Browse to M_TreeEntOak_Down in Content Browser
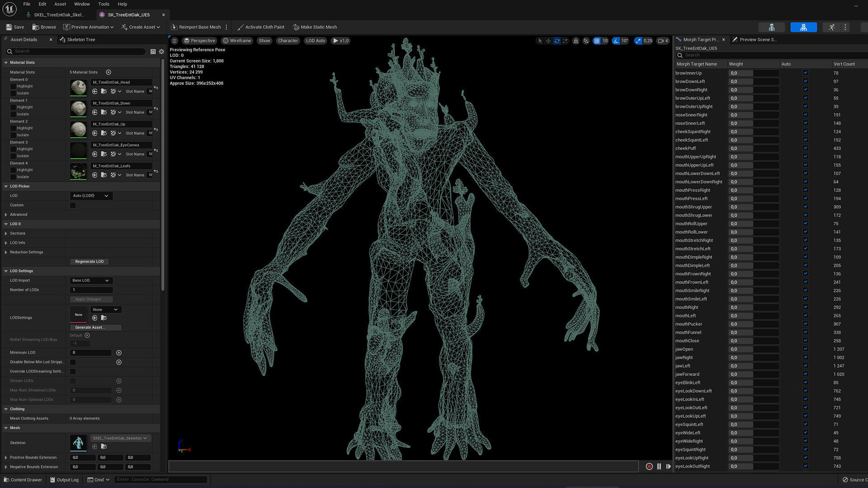 point(104,112)
